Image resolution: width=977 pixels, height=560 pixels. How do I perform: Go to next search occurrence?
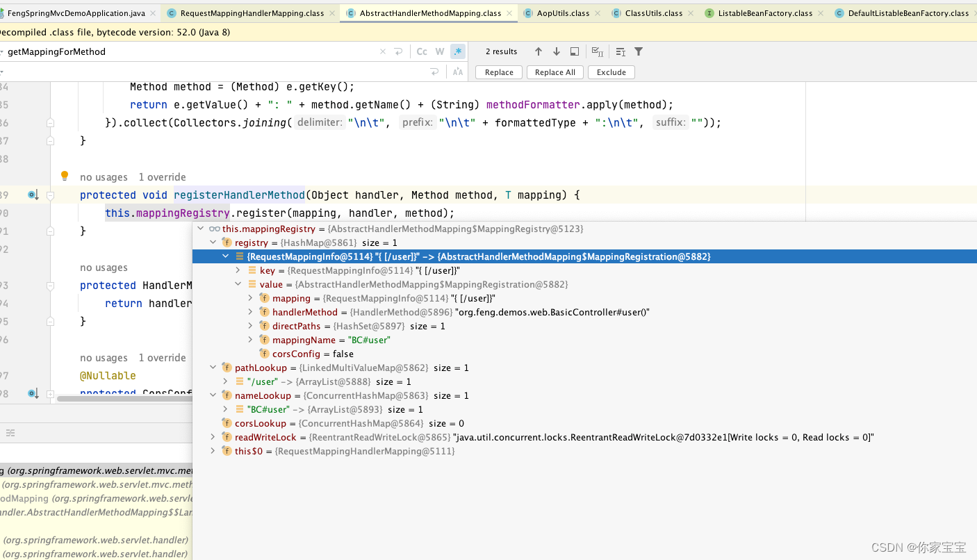(x=556, y=51)
